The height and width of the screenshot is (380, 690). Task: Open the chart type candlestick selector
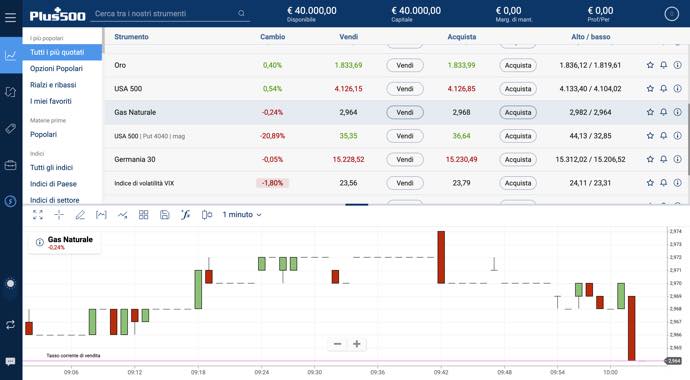pos(207,215)
